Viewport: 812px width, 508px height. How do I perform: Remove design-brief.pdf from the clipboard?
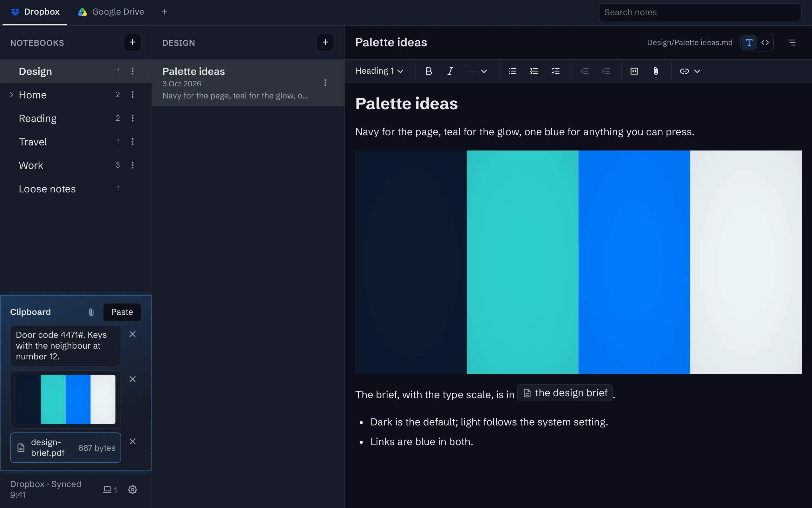pyautogui.click(x=133, y=441)
